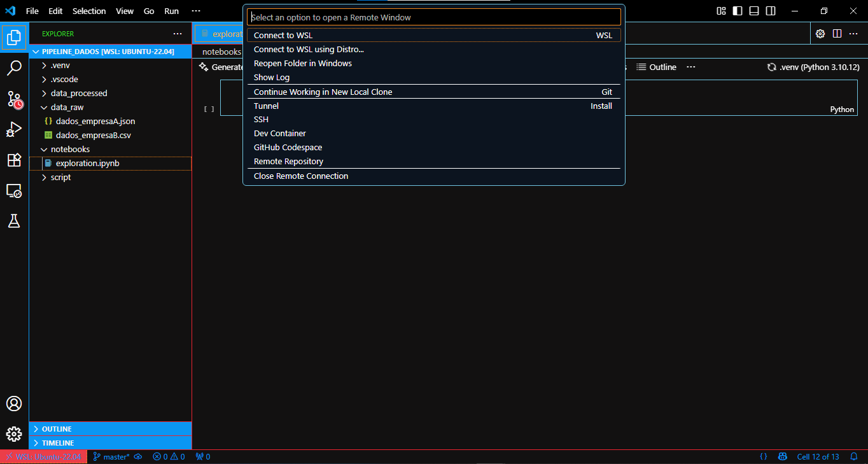Open the Extensions view icon
This screenshot has width=868, height=464.
(14, 160)
